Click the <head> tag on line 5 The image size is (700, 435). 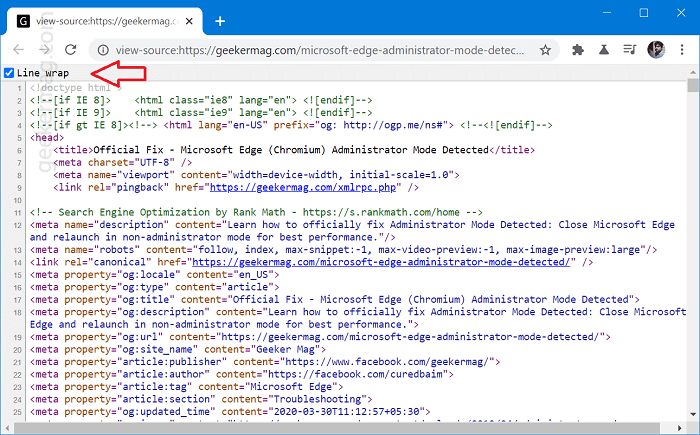click(x=47, y=138)
